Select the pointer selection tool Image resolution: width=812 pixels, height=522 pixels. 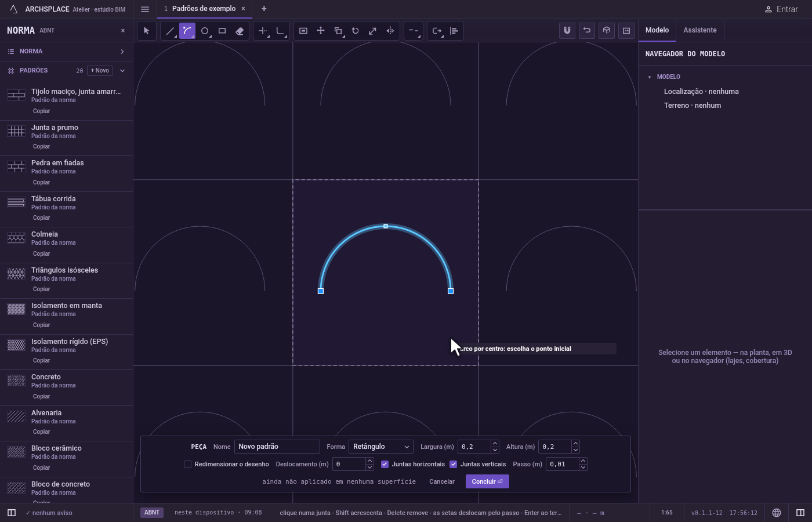147,31
